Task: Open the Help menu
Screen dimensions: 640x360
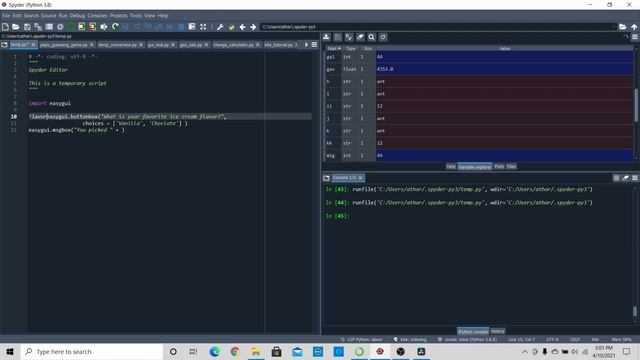Action: click(163, 16)
